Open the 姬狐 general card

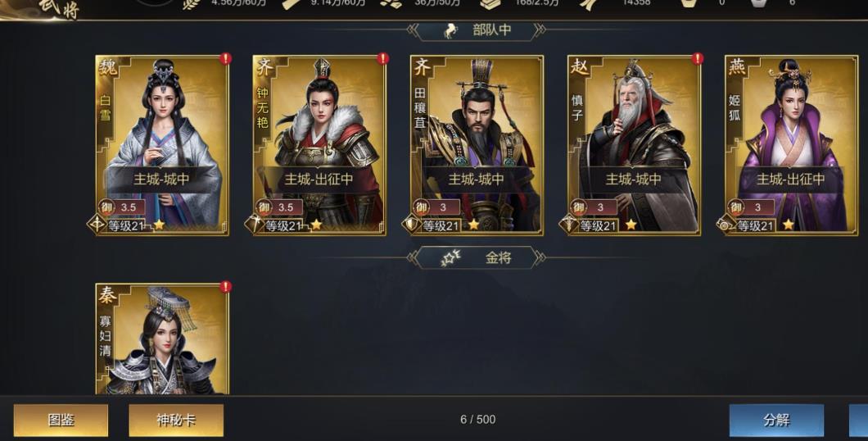791,145
